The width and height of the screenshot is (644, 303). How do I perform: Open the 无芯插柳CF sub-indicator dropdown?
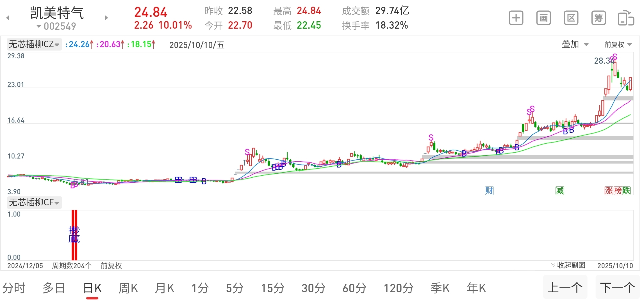34,202
